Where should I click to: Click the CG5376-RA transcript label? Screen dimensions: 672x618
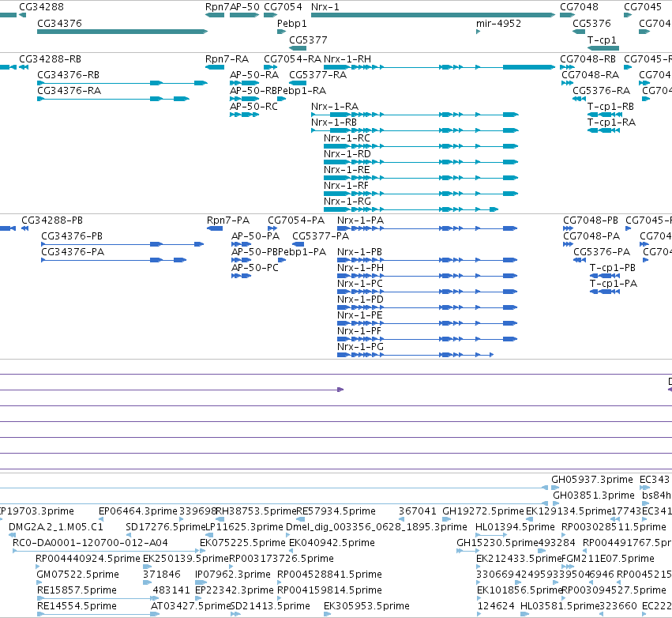point(601,91)
